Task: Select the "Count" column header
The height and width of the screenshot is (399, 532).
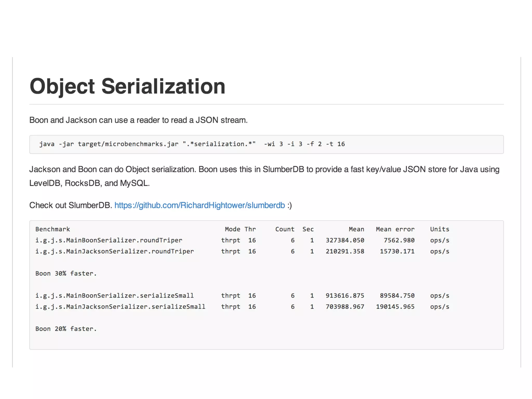Action: tap(285, 229)
